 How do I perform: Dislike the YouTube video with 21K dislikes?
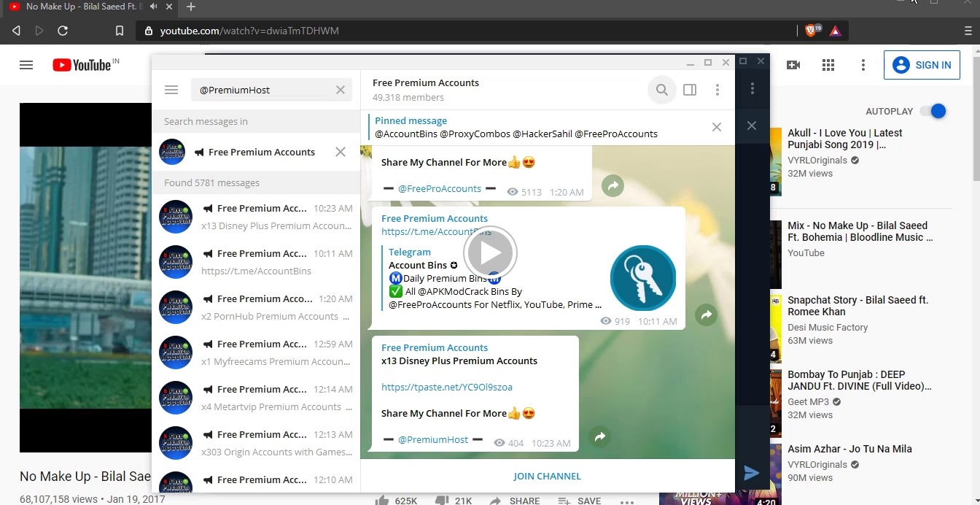[x=454, y=501]
